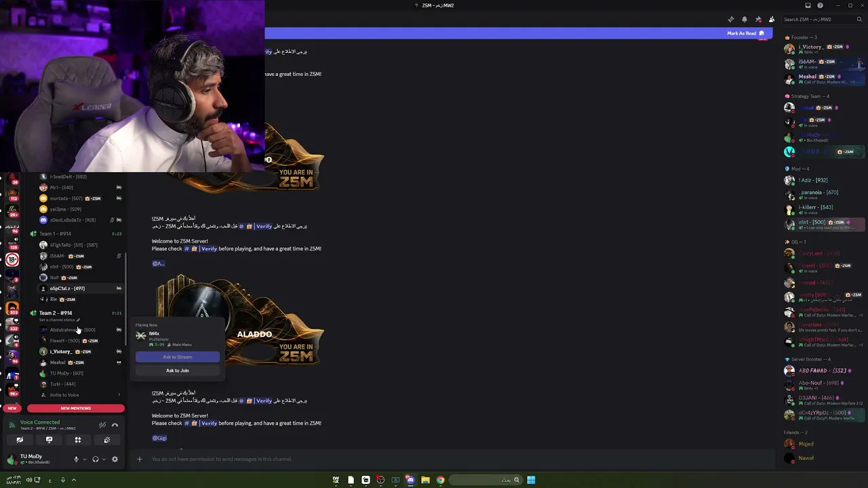The height and width of the screenshot is (488, 868).
Task: Open the input device dropdown arrow beside the microphone
Action: point(84,460)
